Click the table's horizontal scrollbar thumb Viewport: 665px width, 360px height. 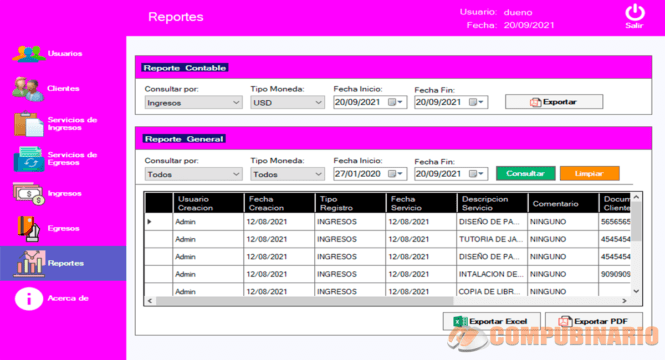(x=305, y=301)
